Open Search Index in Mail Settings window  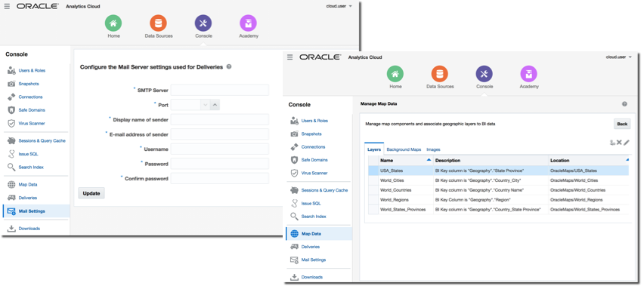[31, 167]
